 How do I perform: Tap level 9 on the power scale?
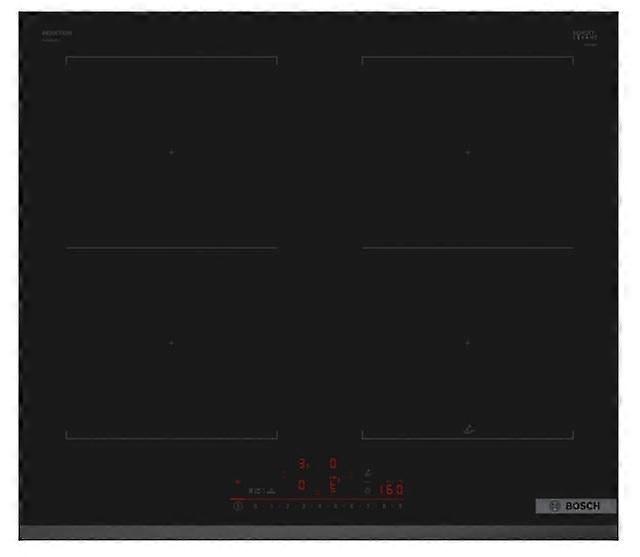click(x=400, y=507)
